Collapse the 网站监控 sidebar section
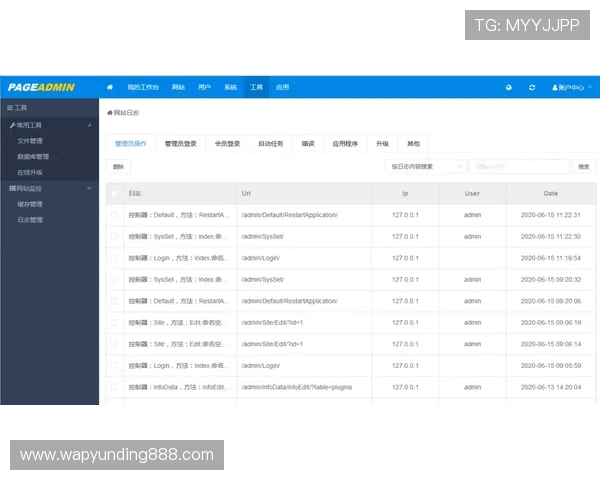Image resolution: width=600 pixels, height=480 pixels. 89,188
